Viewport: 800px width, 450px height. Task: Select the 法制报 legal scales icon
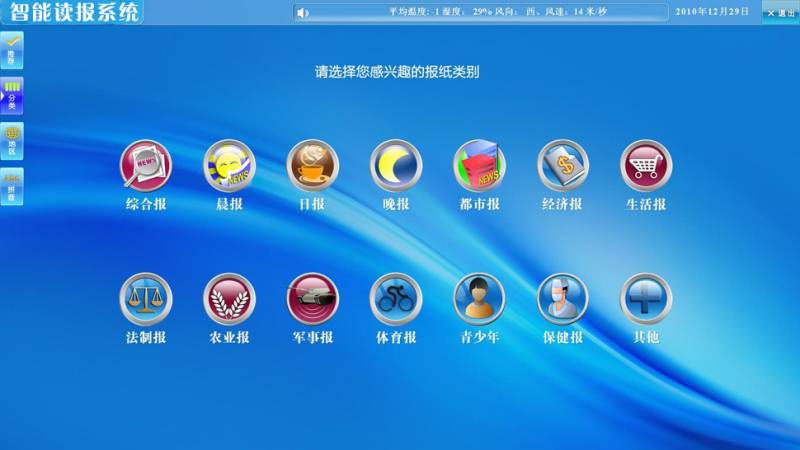point(146,299)
